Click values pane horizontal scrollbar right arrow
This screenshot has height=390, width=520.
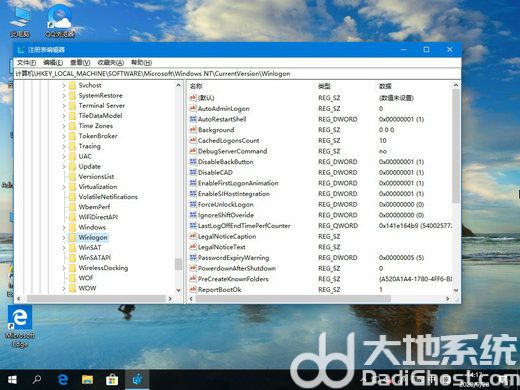click(448, 299)
